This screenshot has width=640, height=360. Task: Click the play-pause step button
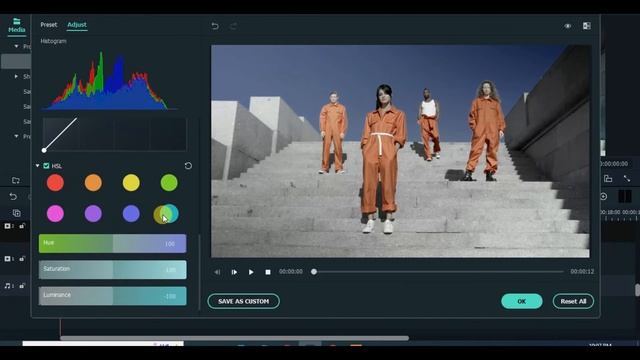pyautogui.click(x=234, y=272)
